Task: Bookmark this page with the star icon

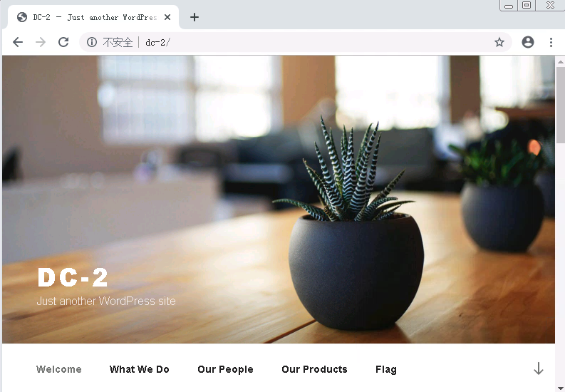Action: click(499, 42)
